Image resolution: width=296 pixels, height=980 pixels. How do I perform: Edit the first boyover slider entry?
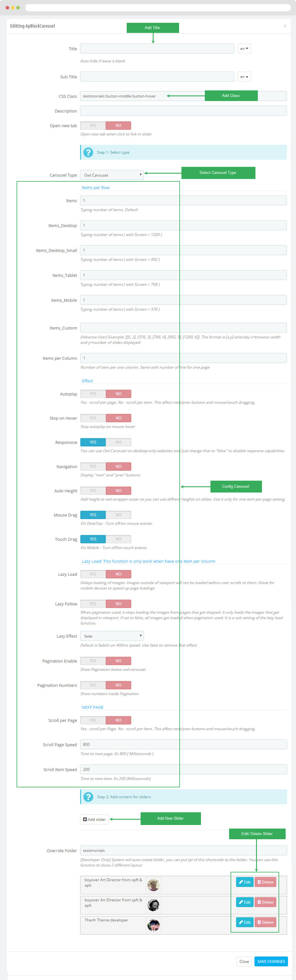(x=245, y=882)
